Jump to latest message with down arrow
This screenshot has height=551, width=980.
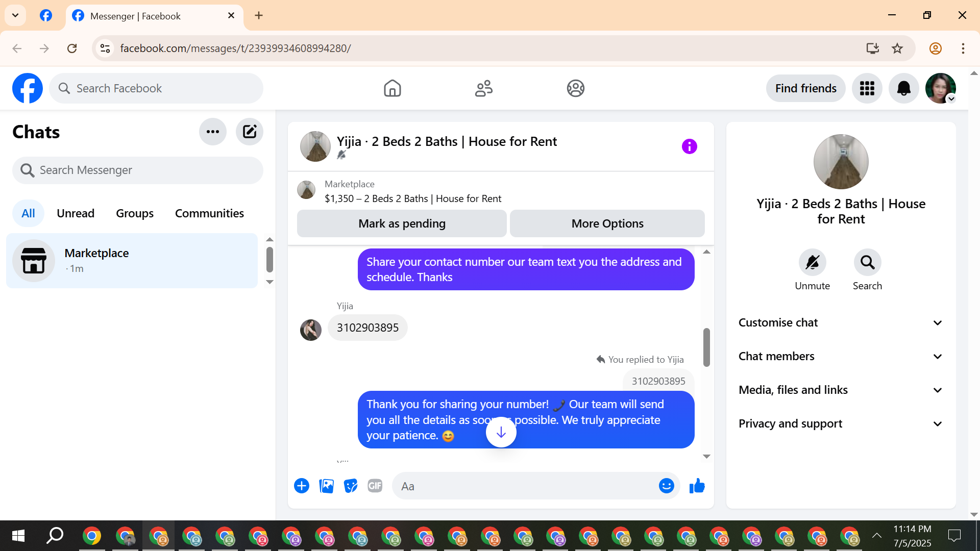pos(501,432)
